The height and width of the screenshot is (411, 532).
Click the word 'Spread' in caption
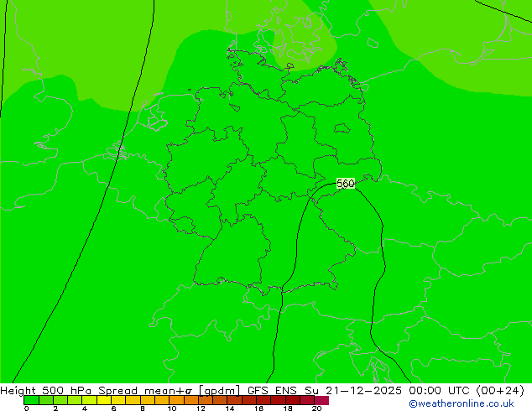click(117, 390)
